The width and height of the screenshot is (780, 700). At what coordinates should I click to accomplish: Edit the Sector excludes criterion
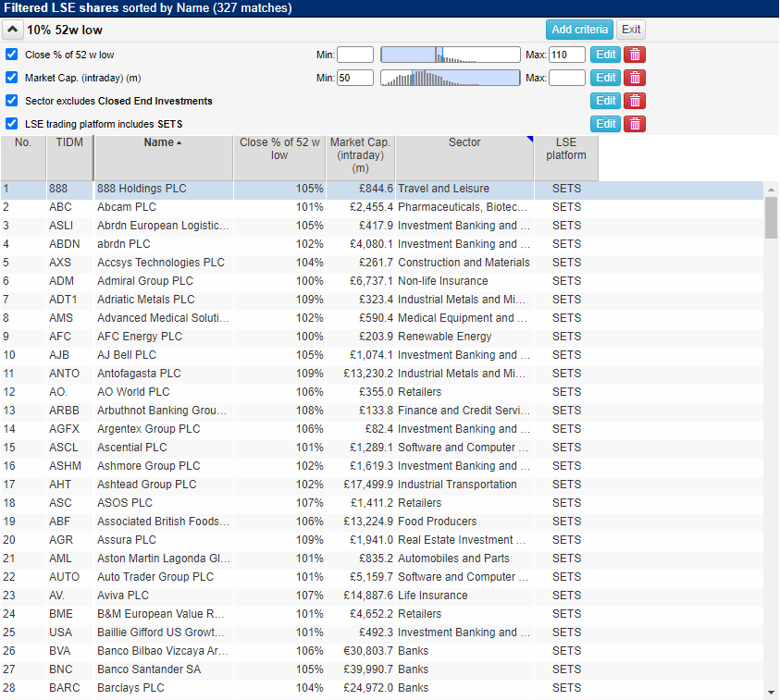[x=605, y=101]
